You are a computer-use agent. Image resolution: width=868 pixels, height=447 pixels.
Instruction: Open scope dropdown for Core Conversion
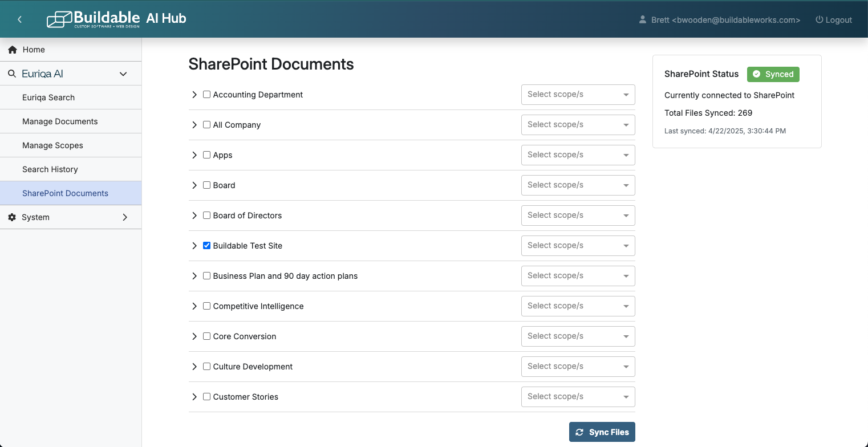[578, 336]
